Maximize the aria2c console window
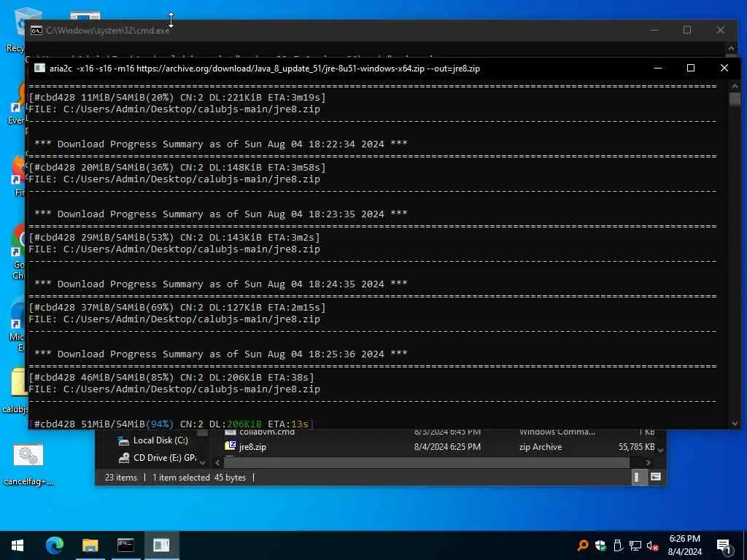Viewport: 747px width, 560px height. pos(690,68)
